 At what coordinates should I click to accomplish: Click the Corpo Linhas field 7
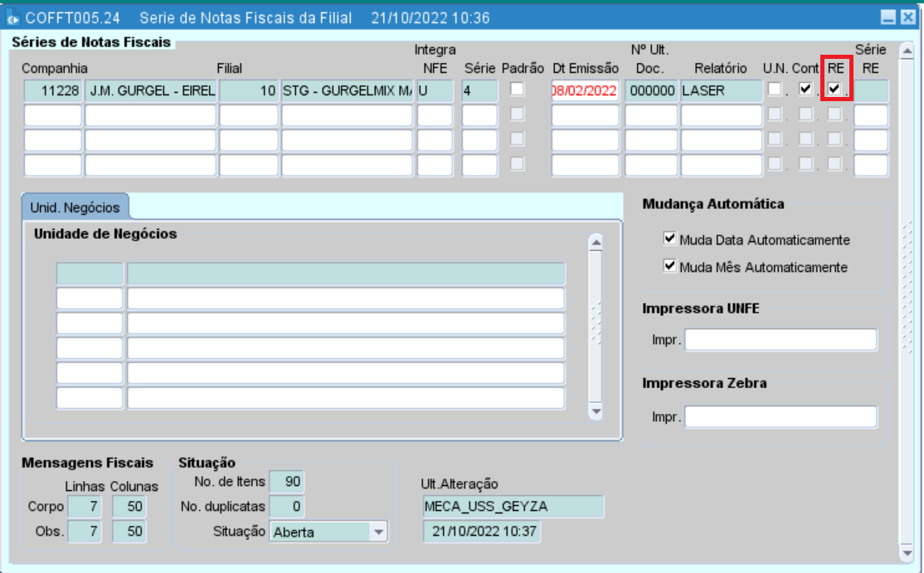(x=85, y=506)
